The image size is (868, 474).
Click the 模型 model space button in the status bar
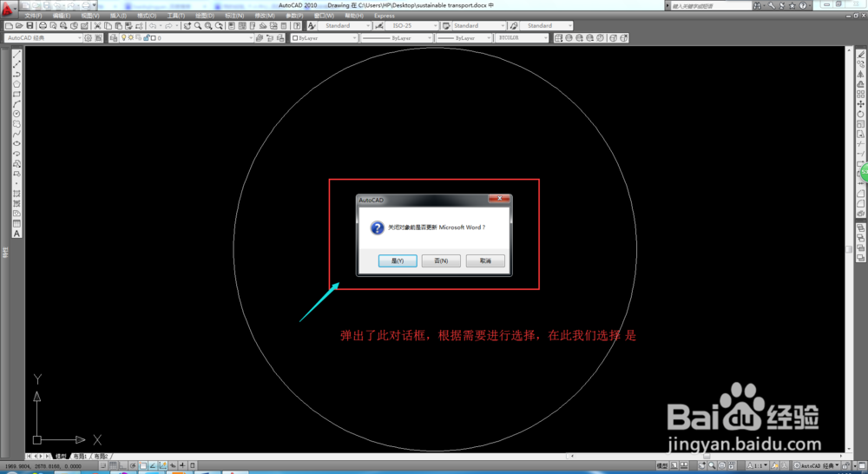(x=662, y=465)
